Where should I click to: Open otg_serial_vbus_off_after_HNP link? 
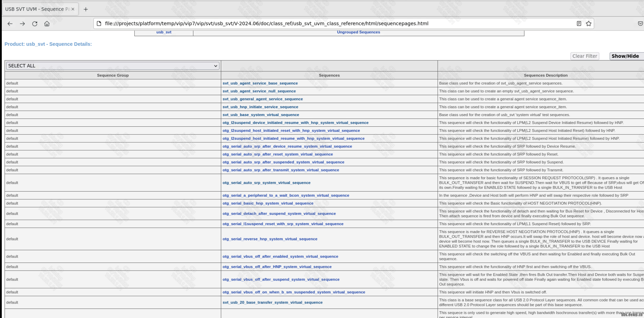coord(277,267)
